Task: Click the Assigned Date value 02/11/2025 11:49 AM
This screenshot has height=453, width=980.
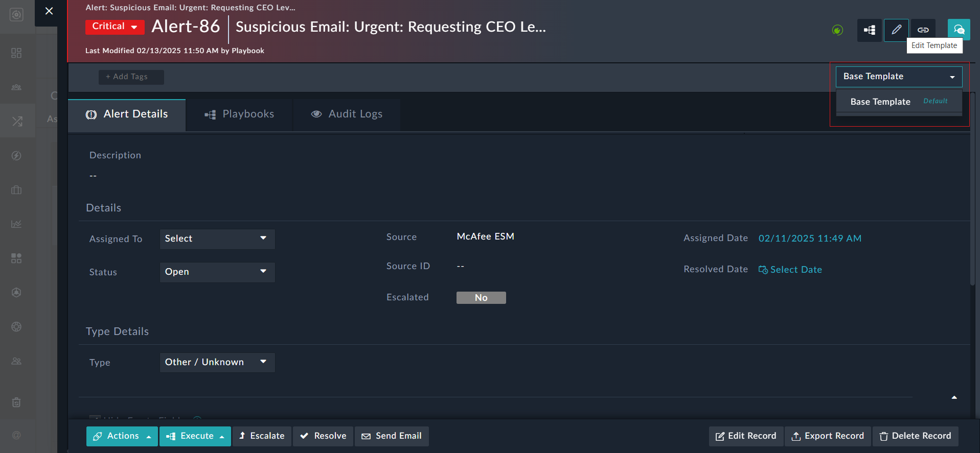Action: coord(810,239)
